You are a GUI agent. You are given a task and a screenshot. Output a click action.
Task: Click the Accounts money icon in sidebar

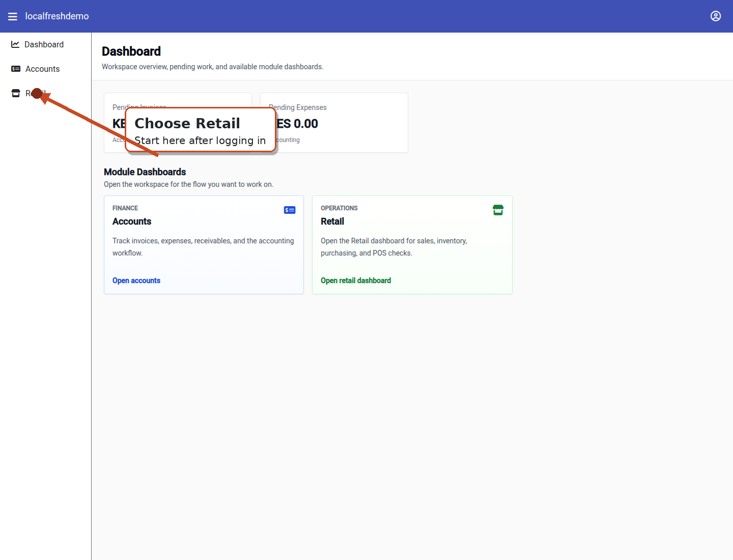(16, 69)
